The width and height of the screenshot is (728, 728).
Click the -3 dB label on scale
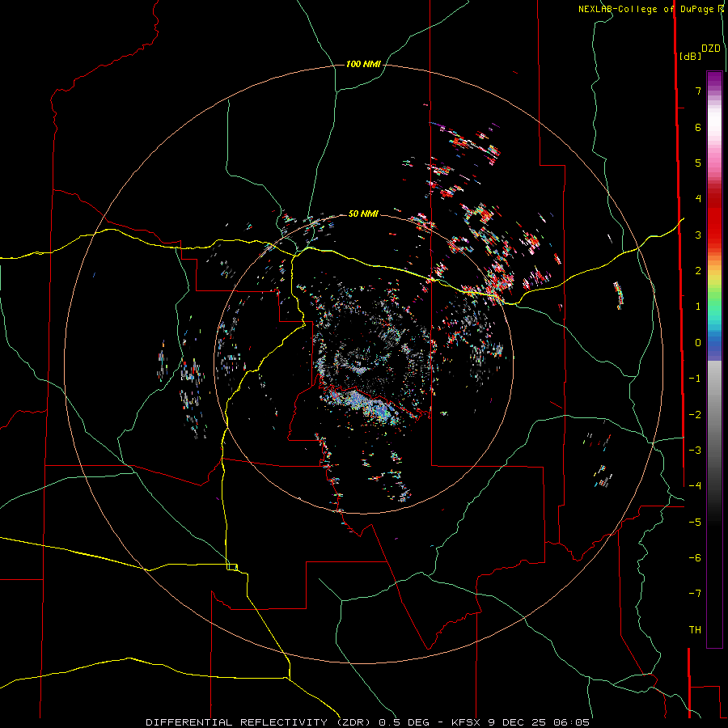(x=695, y=451)
